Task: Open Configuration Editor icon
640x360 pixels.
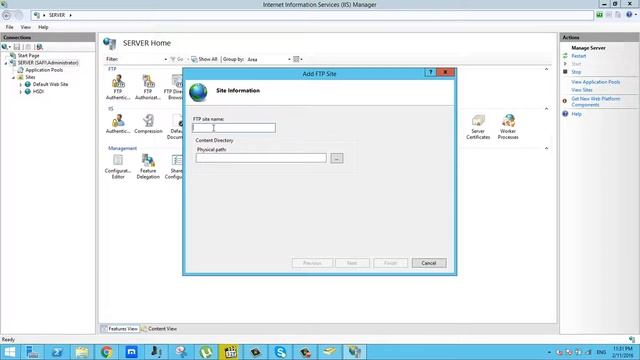Action: [118, 167]
